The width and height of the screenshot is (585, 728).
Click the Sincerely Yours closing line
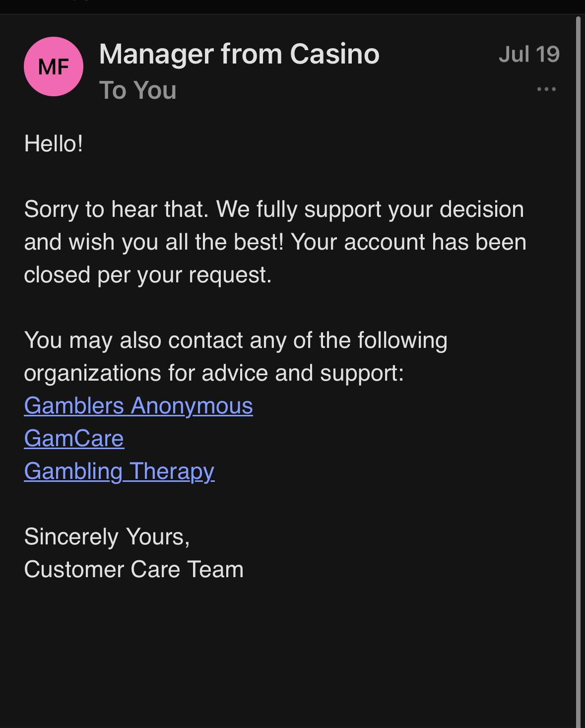107,536
